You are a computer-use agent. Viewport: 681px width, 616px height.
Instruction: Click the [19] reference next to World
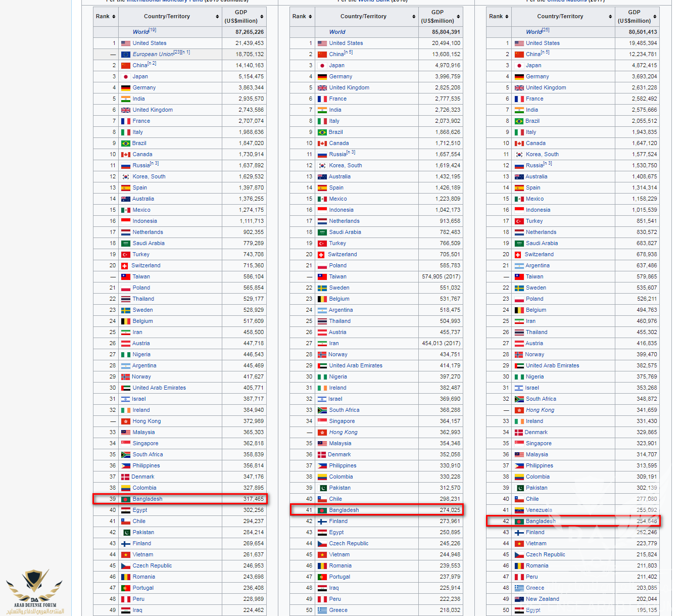pyautogui.click(x=153, y=30)
